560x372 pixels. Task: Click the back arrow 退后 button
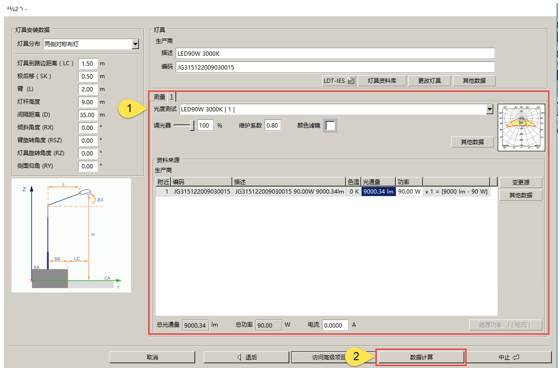pos(246,357)
